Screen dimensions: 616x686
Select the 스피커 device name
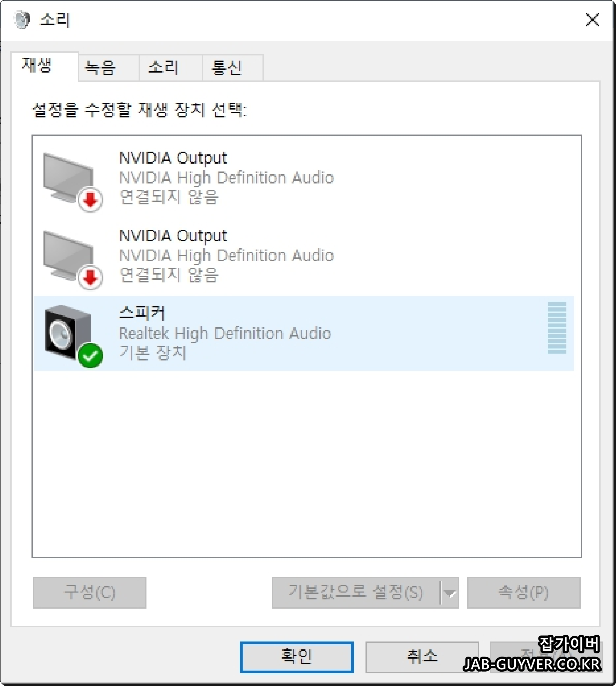[142, 313]
